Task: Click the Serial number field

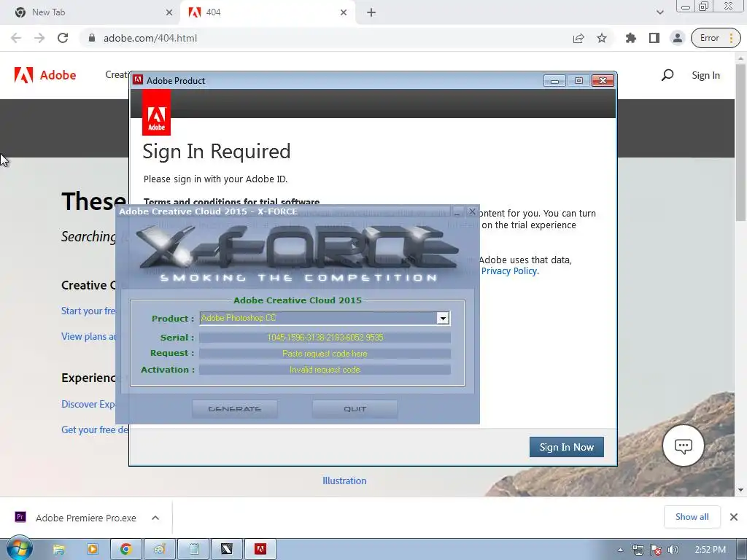Action: 325,338
